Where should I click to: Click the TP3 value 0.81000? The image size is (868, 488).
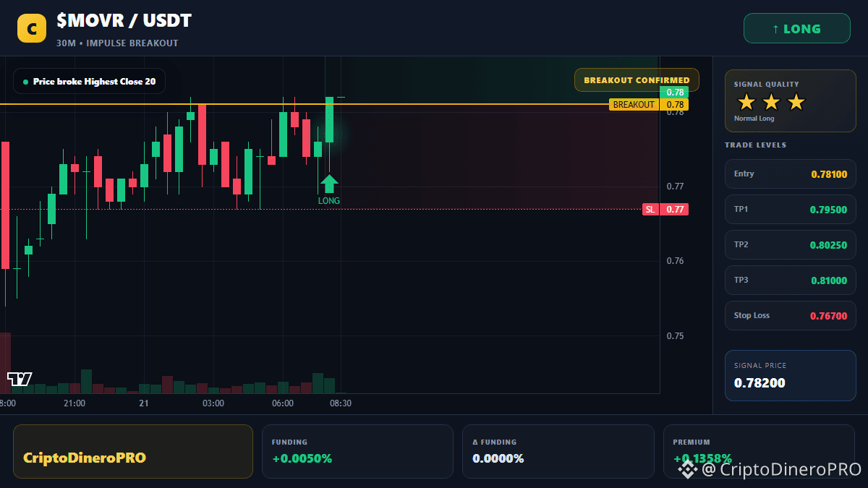(x=829, y=281)
